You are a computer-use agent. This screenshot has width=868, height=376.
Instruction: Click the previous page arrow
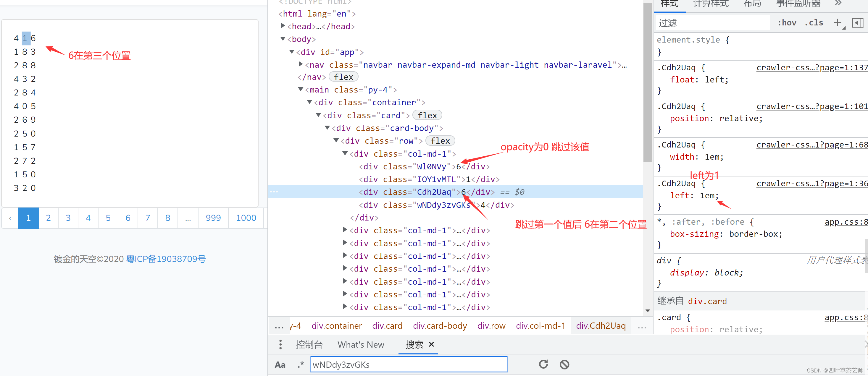(x=10, y=218)
